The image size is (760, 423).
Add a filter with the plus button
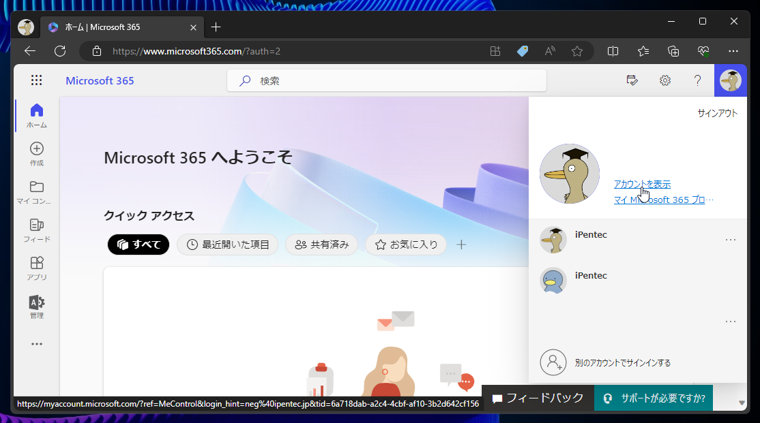coord(461,245)
